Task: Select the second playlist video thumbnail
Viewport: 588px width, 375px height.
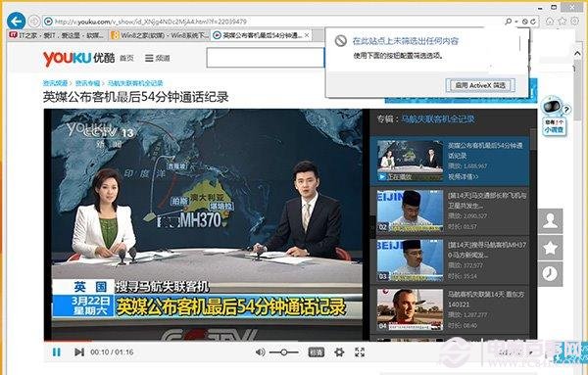Action: pyautogui.click(x=410, y=211)
